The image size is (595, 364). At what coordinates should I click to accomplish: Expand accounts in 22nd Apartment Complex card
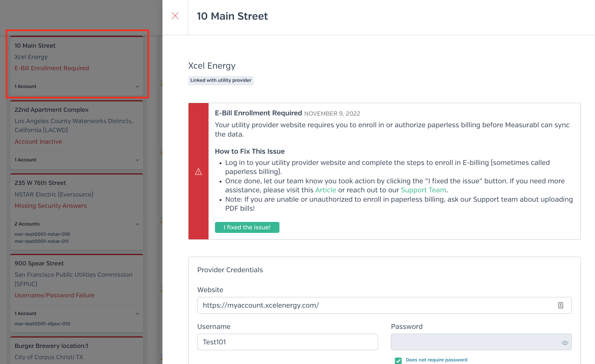(137, 160)
